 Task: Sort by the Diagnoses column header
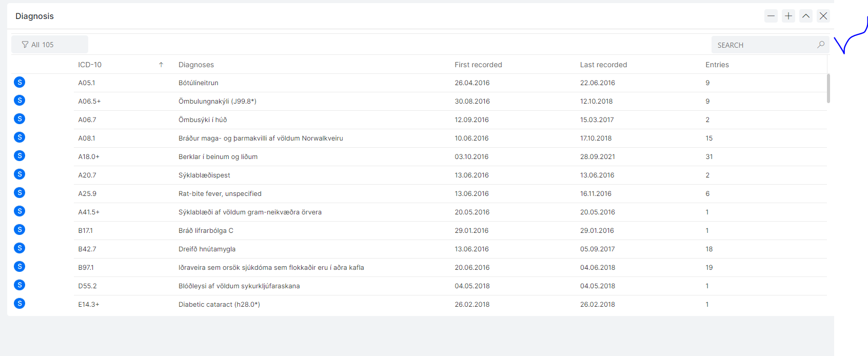(196, 65)
